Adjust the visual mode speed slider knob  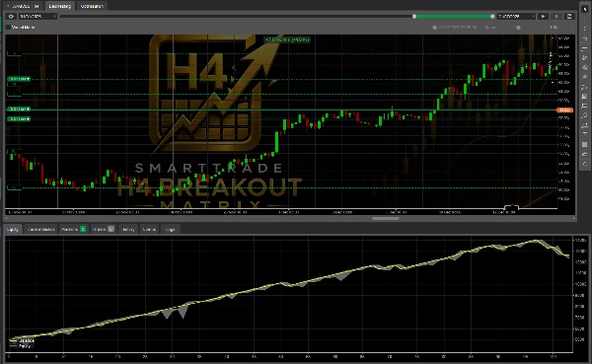pyautogui.click(x=518, y=28)
